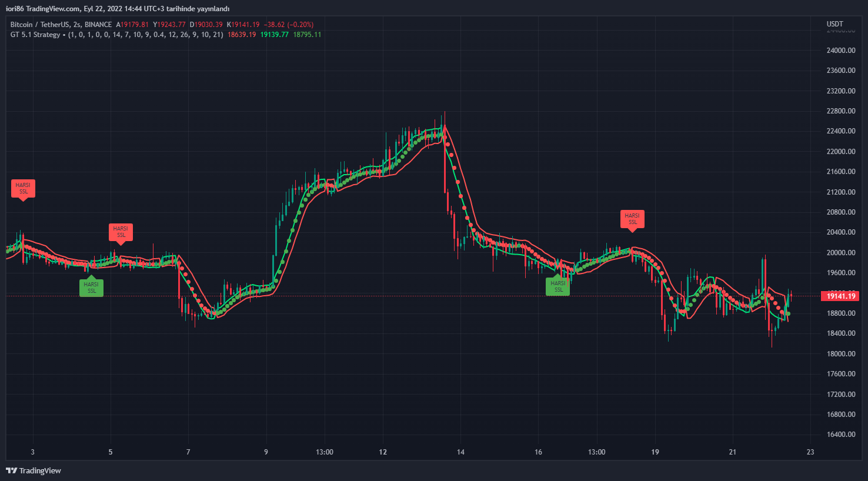Viewport: 868px width, 481px height.
Task: Click the 20400.00 price axis label
Action: (x=841, y=232)
